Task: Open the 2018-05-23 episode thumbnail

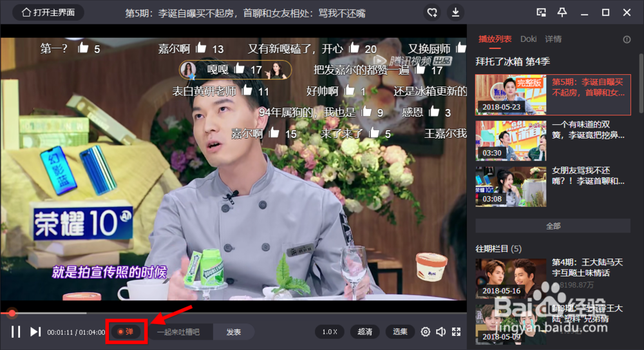Action: coord(511,95)
